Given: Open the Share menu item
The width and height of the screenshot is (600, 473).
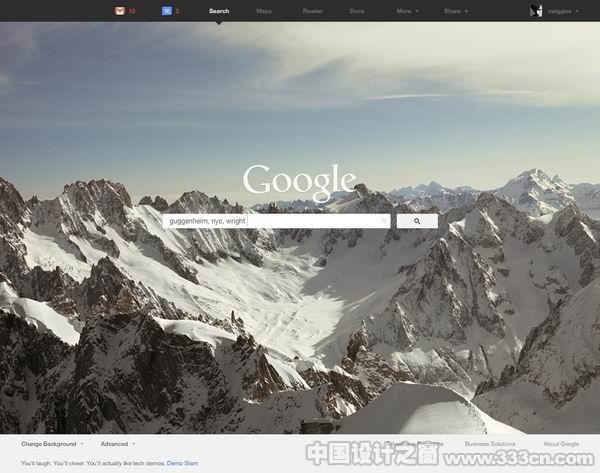Looking at the screenshot, I should click(452, 11).
